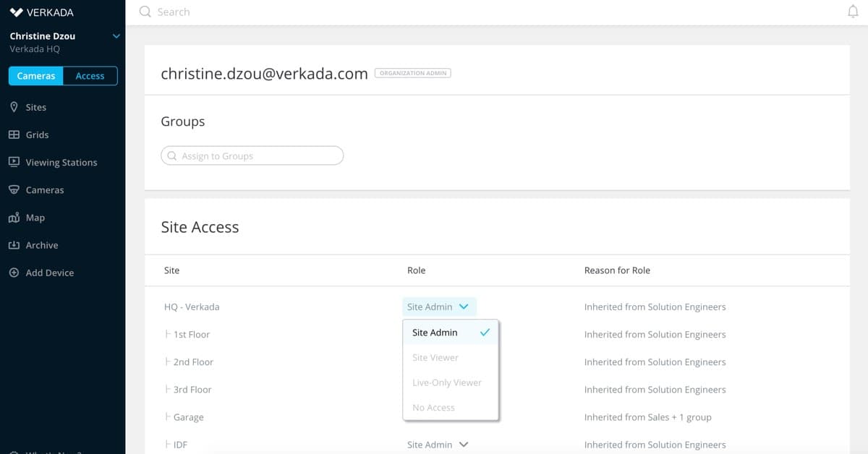Click the Sites pin icon

coord(14,107)
